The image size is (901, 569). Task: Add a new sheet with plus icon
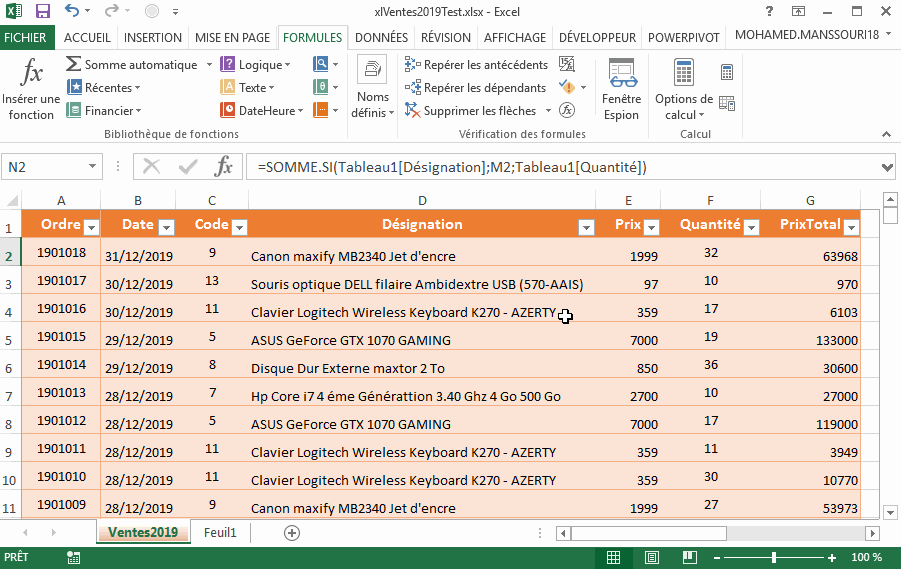292,533
